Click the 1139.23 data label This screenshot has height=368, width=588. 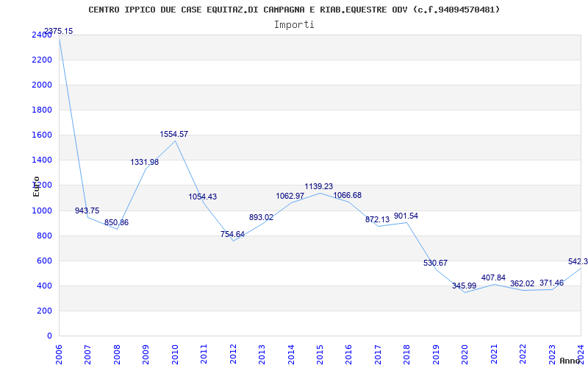[319, 186]
